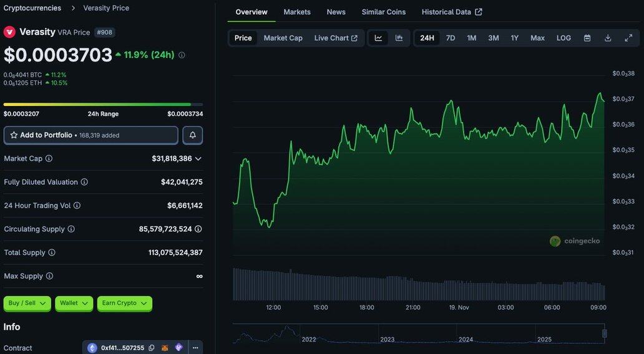Image resolution: width=644 pixels, height=354 pixels.
Task: Expand the chart to fullscreen
Action: click(628, 38)
